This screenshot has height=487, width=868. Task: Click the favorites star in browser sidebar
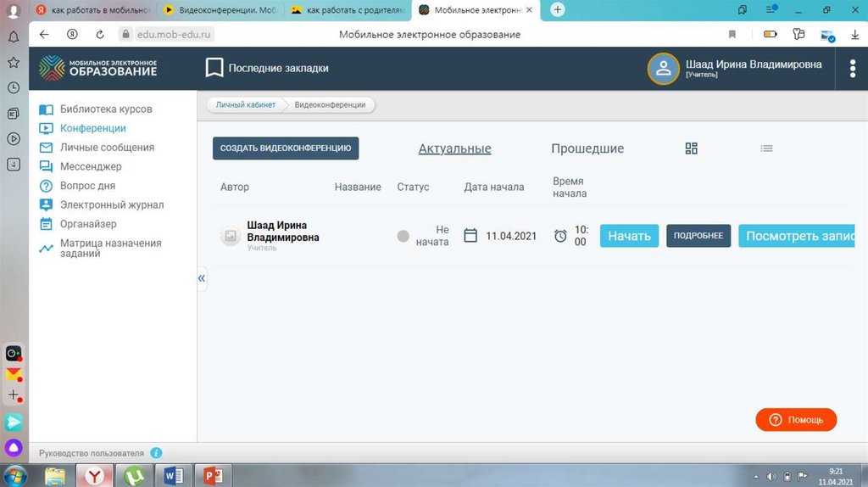14,63
